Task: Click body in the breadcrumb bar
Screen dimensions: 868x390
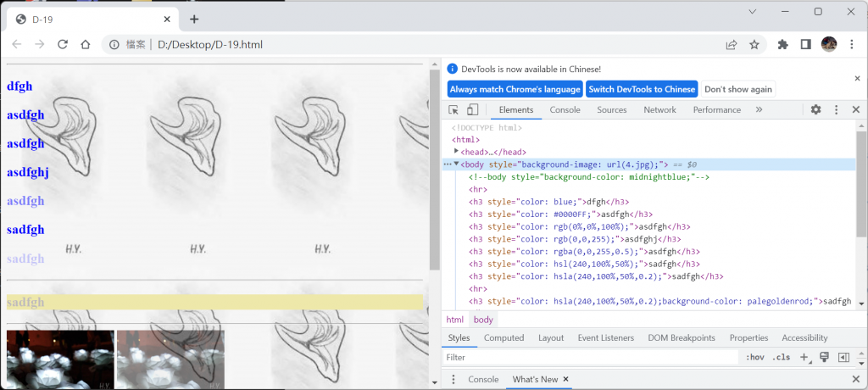Action: pyautogui.click(x=483, y=320)
